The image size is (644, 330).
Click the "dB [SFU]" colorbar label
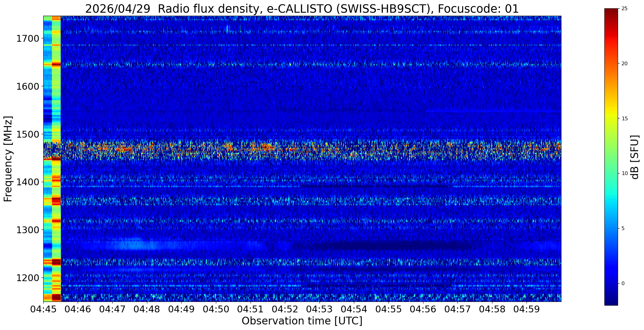(x=635, y=157)
